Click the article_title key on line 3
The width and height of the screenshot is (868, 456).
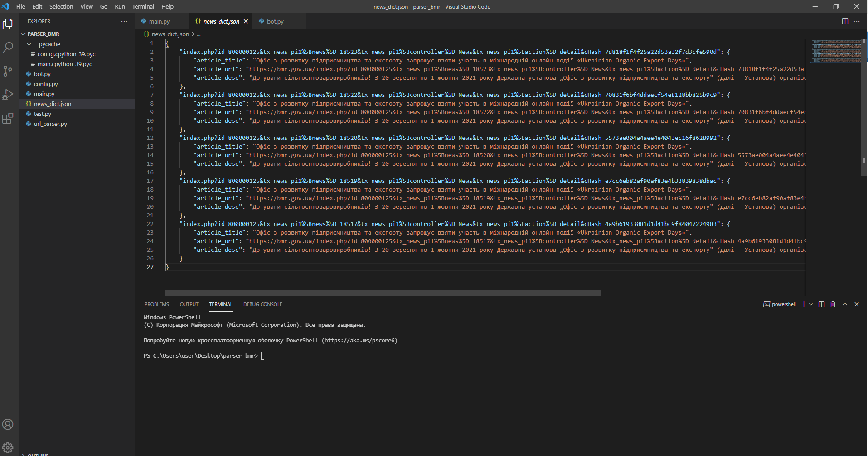tap(219, 61)
